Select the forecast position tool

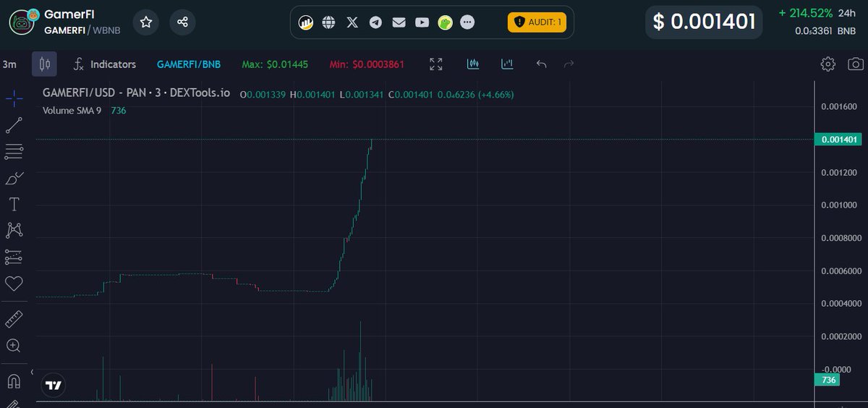click(14, 257)
